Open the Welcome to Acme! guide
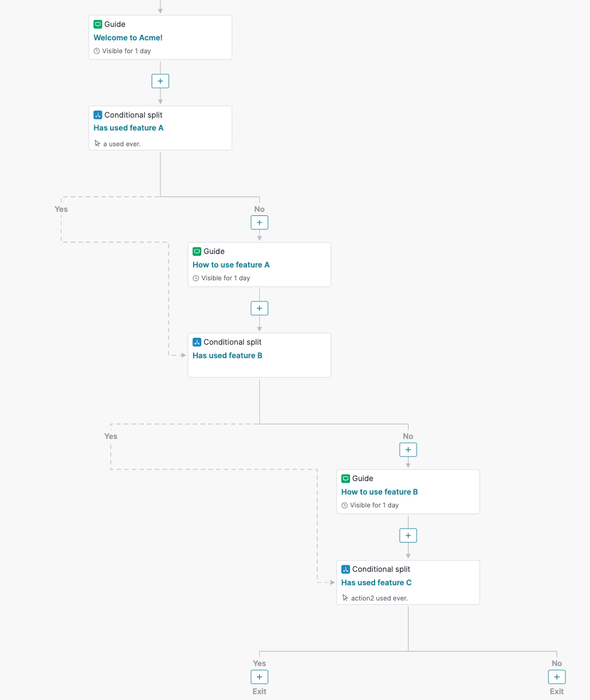Image resolution: width=590 pixels, height=700 pixels. pos(160,37)
